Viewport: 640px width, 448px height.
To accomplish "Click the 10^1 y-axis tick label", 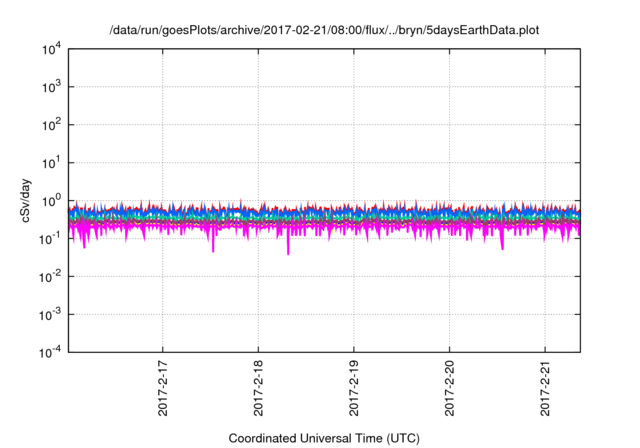I will 52,163.
